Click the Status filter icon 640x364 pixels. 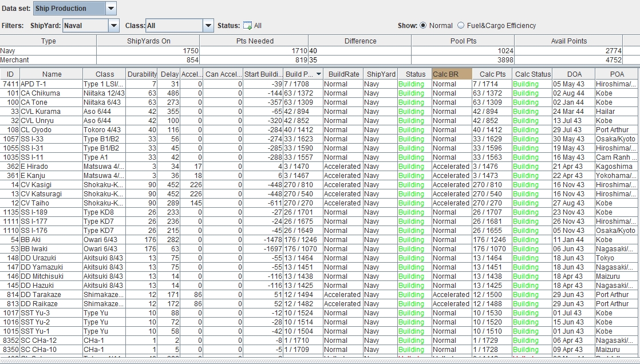click(247, 26)
